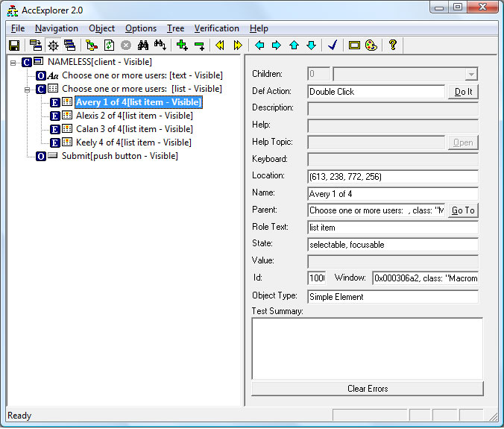
Task: Click the Location field with coordinates
Action: [x=393, y=177]
